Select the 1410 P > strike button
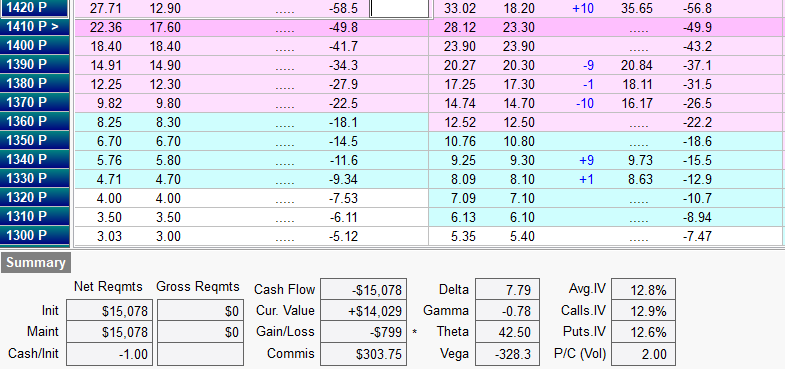The image size is (785, 369). click(x=35, y=27)
